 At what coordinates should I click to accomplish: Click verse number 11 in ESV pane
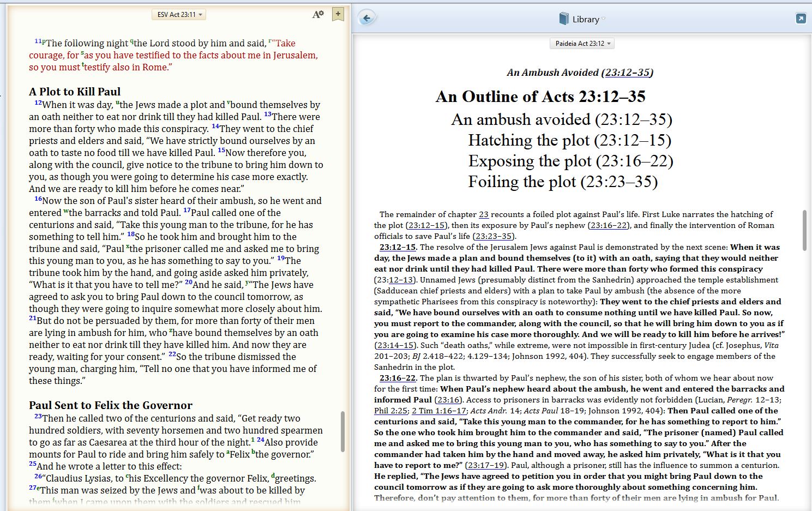[x=38, y=41]
